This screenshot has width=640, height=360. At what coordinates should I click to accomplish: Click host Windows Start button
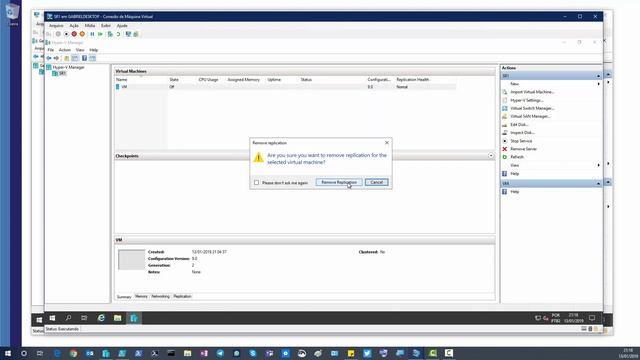pyautogui.click(x=7, y=353)
